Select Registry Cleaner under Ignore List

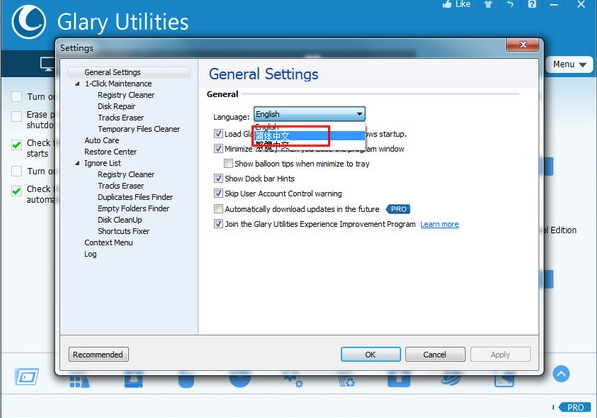[x=126, y=174]
